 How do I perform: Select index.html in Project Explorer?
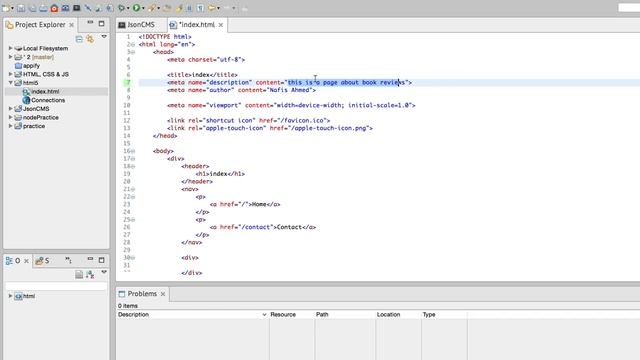(45, 91)
